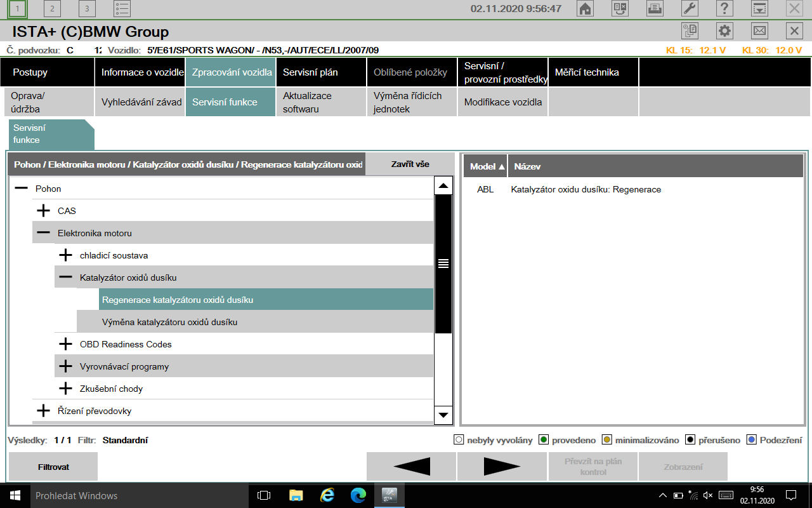Select ABL Katalyzátor oxidu dusíku: Regenerace
This screenshot has width=812, height=508.
(x=634, y=189)
